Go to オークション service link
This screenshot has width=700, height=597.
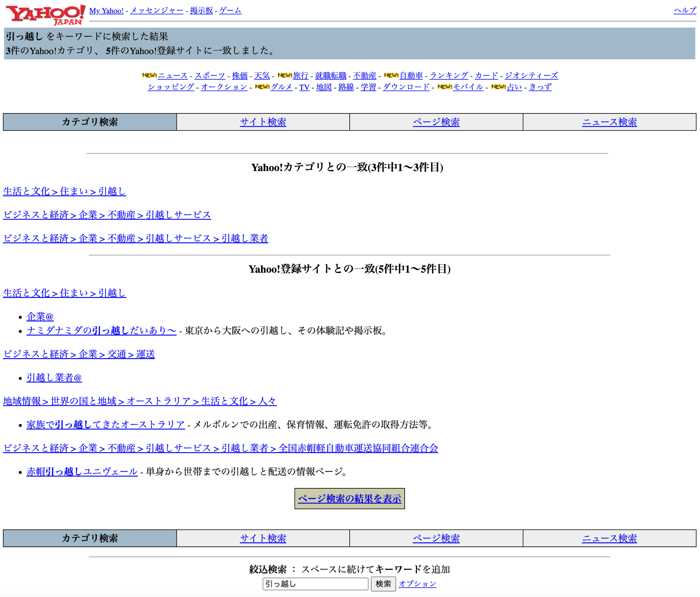pos(224,87)
